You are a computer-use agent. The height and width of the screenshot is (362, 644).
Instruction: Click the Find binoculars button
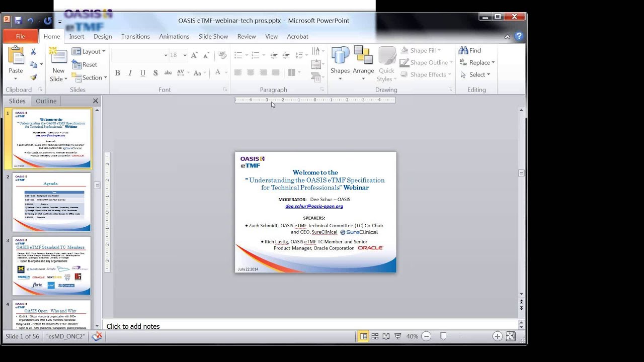(x=470, y=50)
